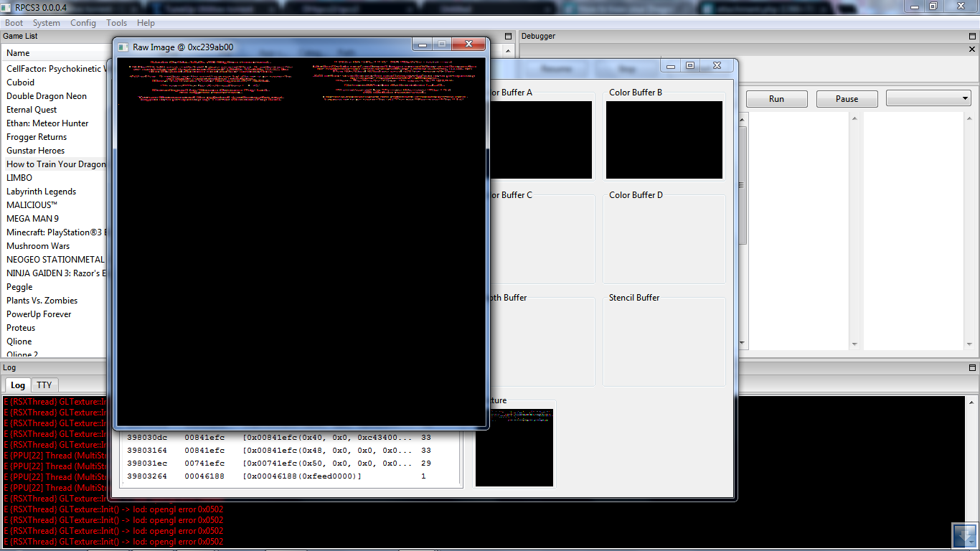Maximize the RSX debugger dialog window

(690, 66)
